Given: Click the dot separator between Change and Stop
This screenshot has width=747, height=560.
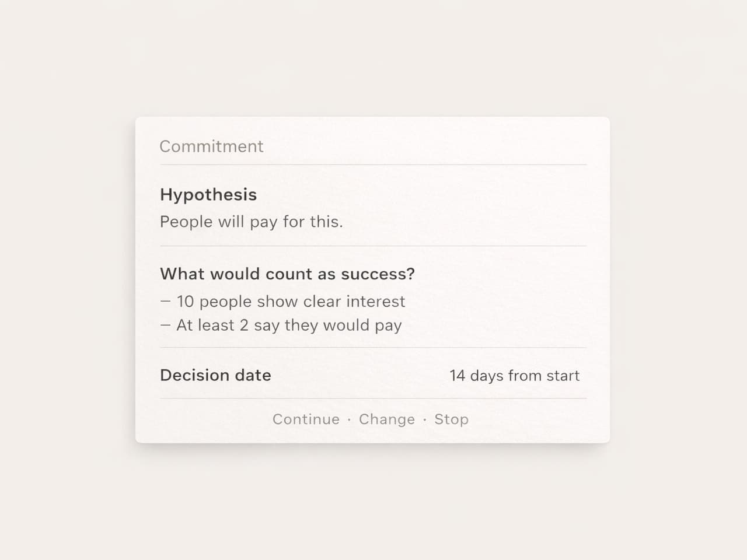Looking at the screenshot, I should [x=424, y=420].
